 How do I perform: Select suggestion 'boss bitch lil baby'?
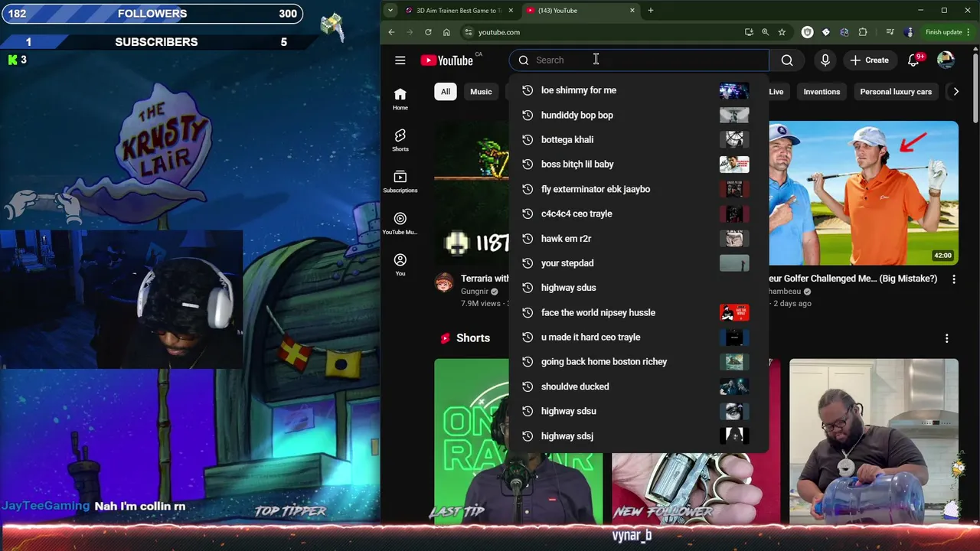638,164
